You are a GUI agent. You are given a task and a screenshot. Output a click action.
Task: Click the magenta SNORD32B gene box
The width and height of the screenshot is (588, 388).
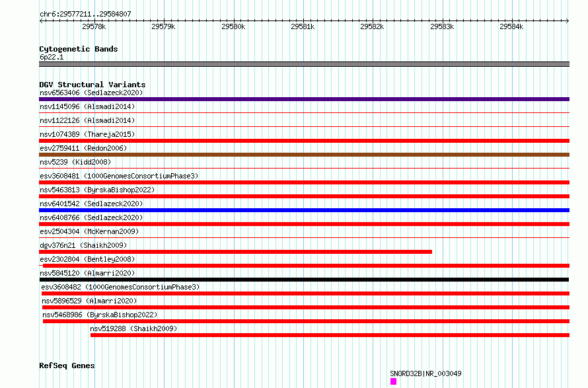click(393, 381)
